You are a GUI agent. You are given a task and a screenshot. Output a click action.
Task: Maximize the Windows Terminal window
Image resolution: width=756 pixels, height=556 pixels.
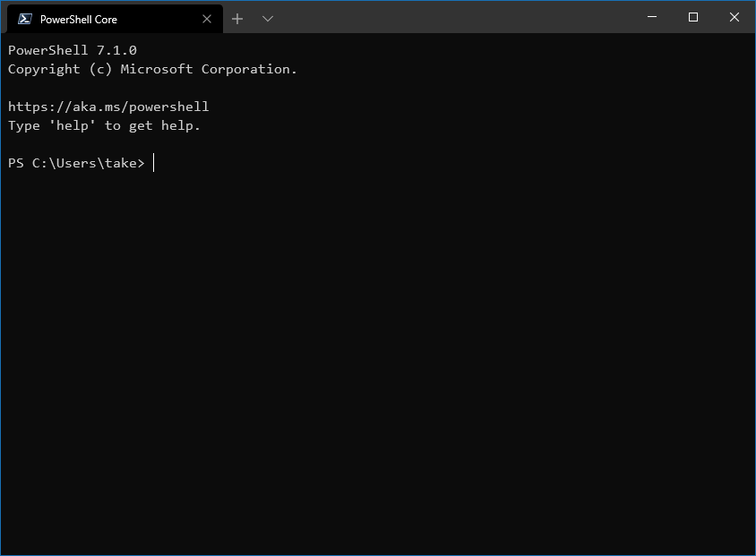(692, 17)
